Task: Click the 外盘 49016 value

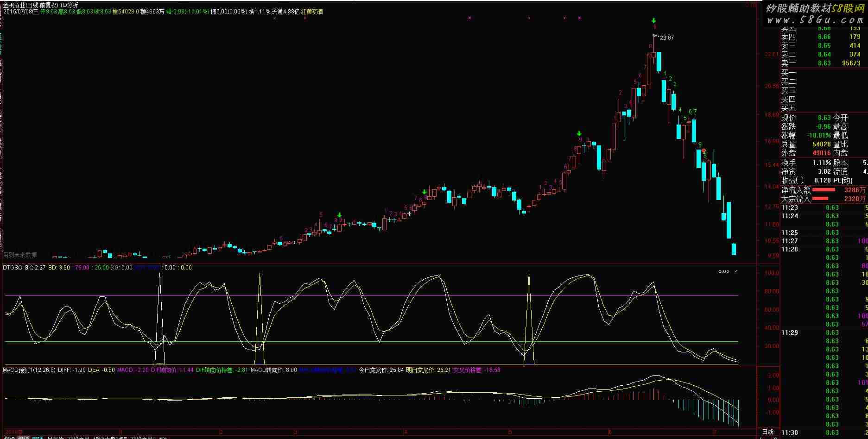Action: pyautogui.click(x=821, y=153)
